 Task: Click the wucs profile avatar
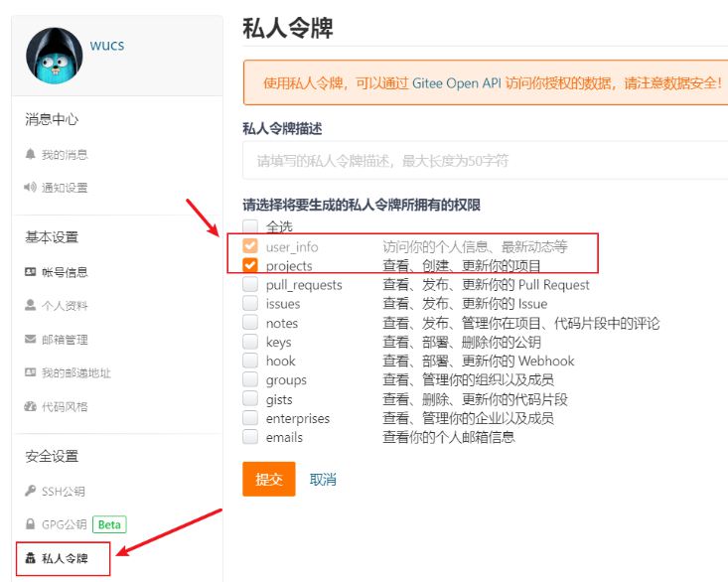(55, 56)
